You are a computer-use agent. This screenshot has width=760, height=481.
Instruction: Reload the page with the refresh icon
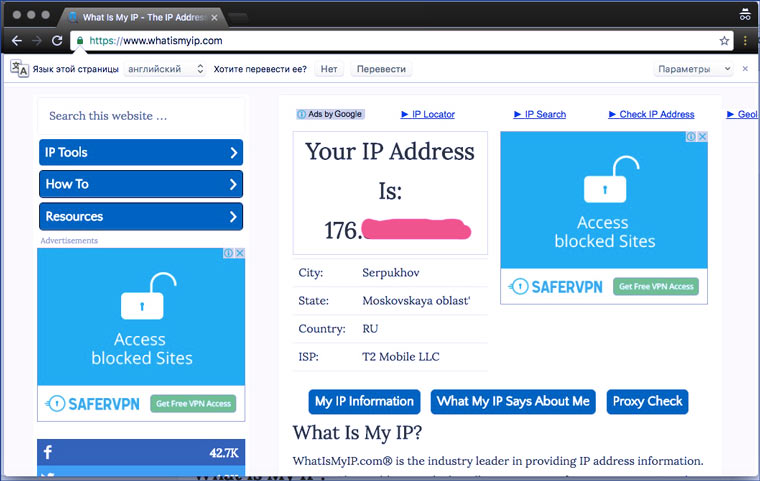57,41
